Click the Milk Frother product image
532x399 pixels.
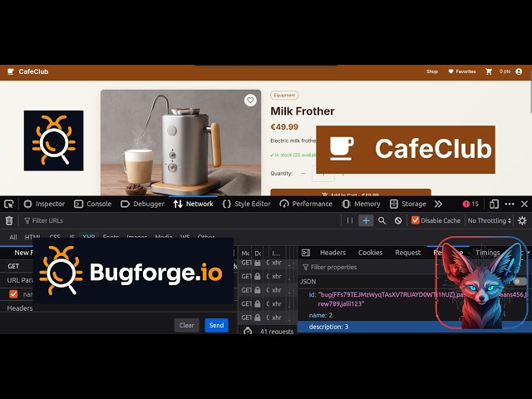pyautogui.click(x=181, y=142)
